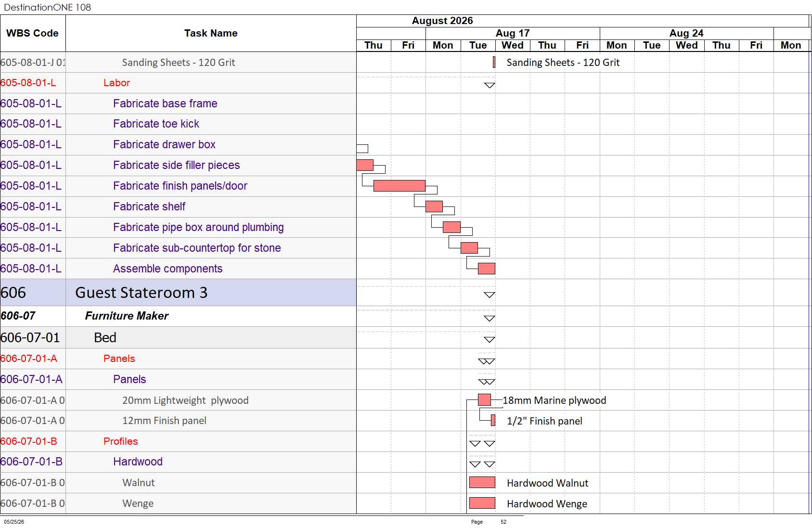
Task: Select the "Fabricate side filler pieces" task name
Action: pos(176,165)
